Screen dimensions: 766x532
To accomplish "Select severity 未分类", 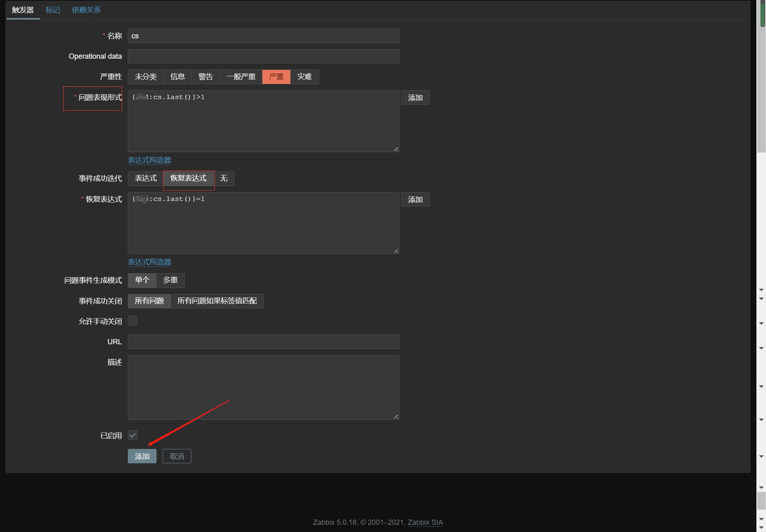I will 146,77.
